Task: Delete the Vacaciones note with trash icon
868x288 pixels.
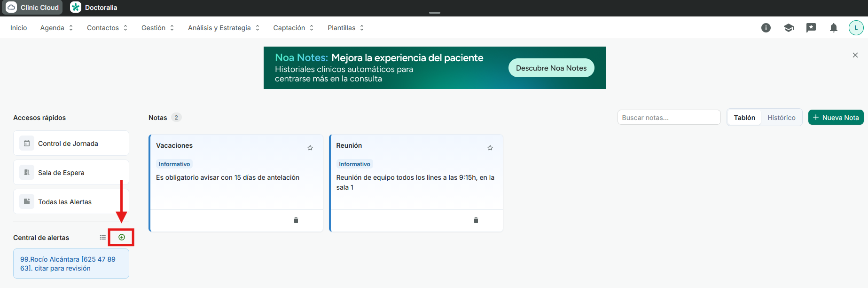Action: point(296,220)
